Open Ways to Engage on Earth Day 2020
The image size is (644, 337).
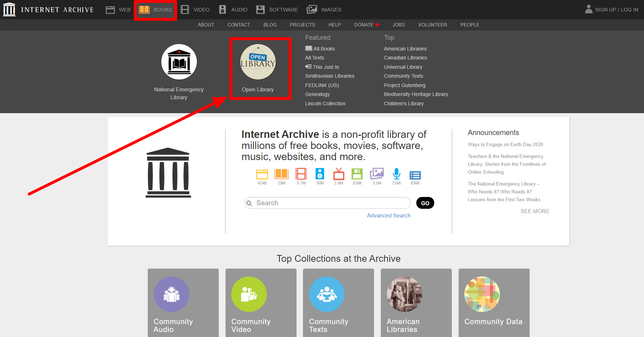[x=505, y=145]
